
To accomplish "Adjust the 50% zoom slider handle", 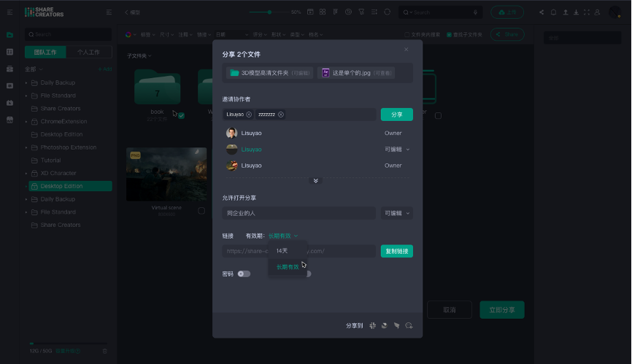I will click(x=269, y=12).
